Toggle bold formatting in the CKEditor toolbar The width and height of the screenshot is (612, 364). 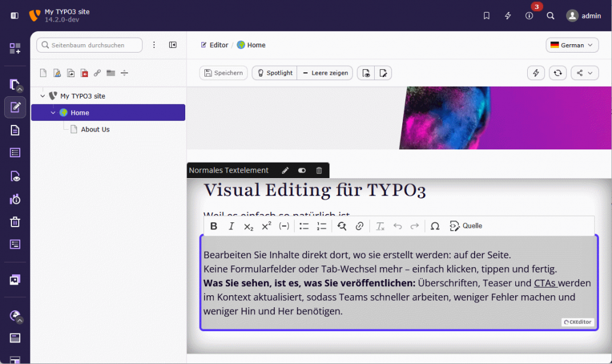pos(213,225)
